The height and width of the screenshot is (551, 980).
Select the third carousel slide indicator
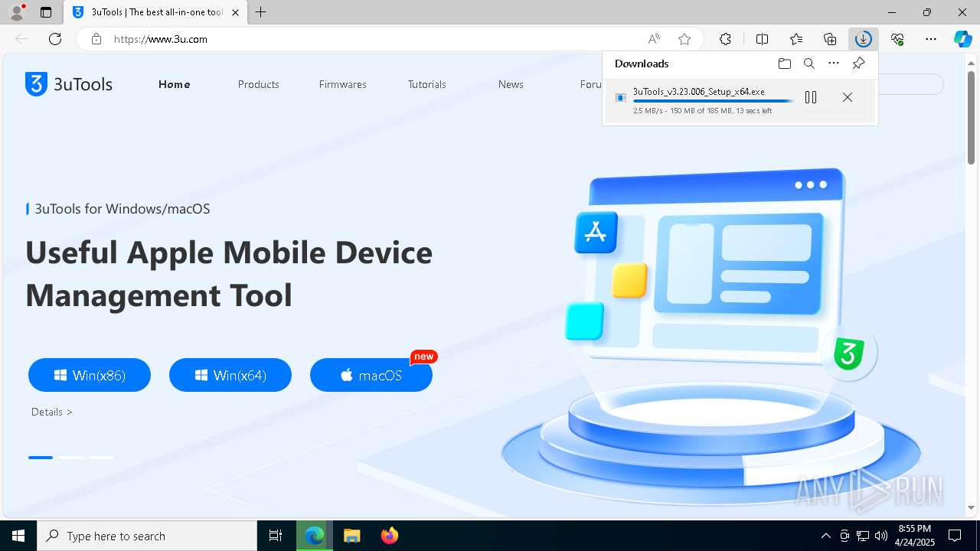click(102, 458)
